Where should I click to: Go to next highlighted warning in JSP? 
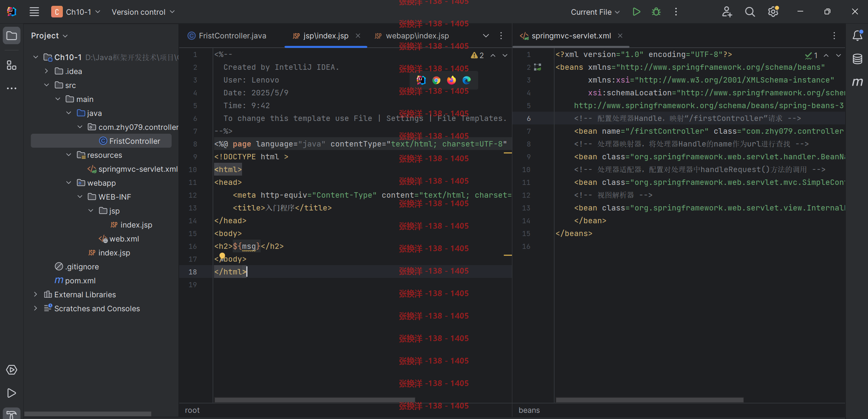pyautogui.click(x=505, y=55)
